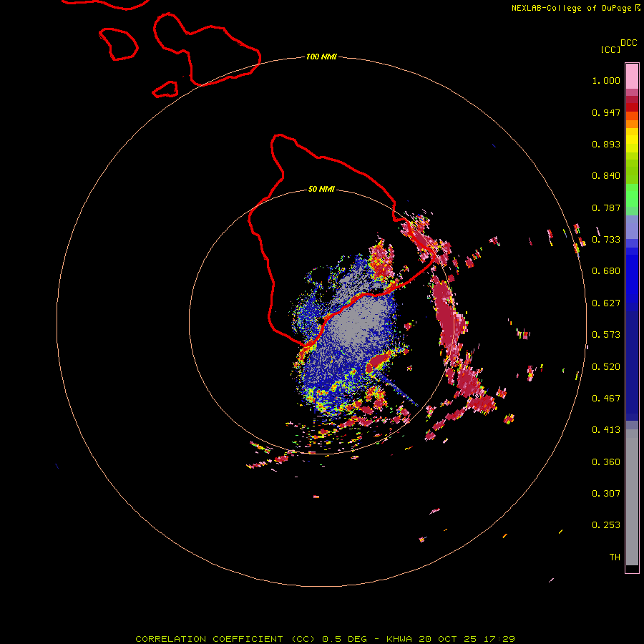Click the 0.307 value on the color scale

pos(606,494)
